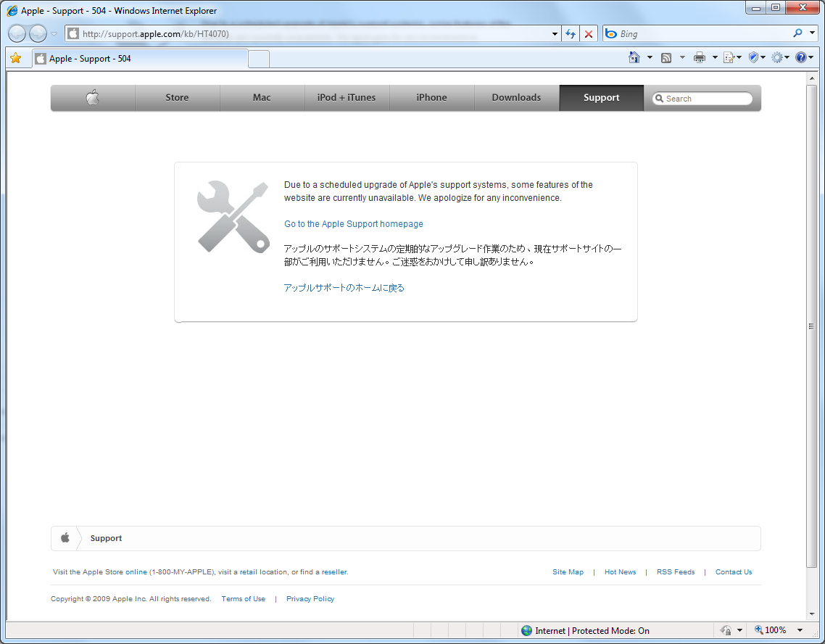Viewport: 825px width, 644px height.
Task: Click the vertical scrollbar down arrow
Action: click(x=811, y=614)
